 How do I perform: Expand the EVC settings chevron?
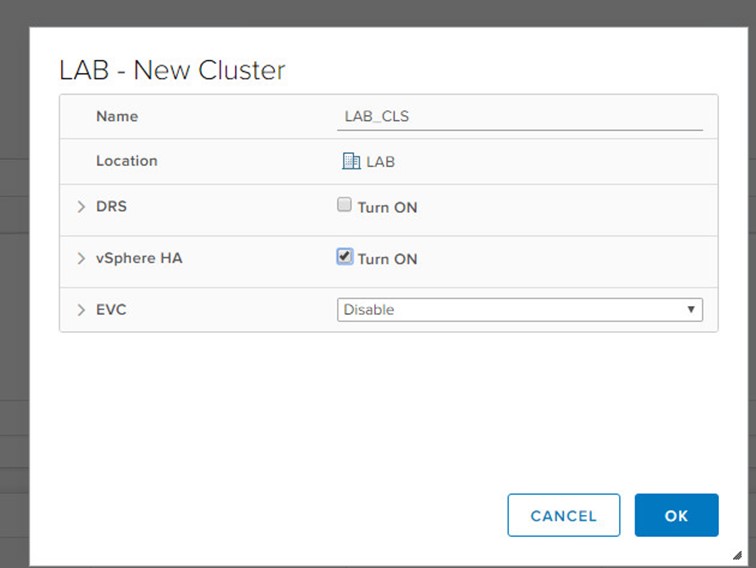coord(81,310)
